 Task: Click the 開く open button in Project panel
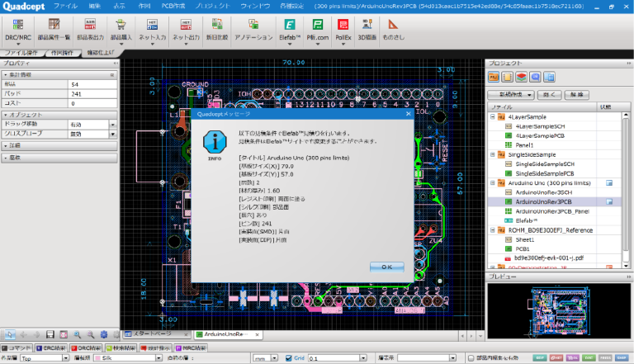(549, 95)
